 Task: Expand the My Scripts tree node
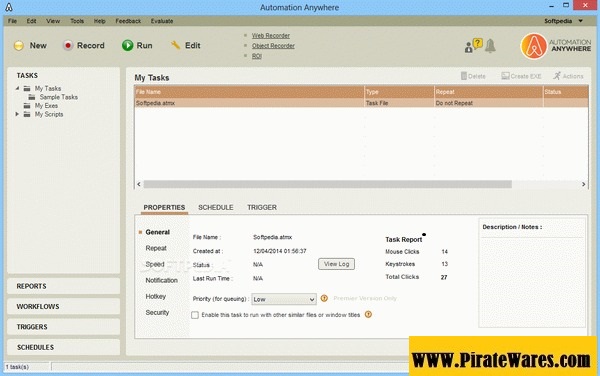click(x=17, y=114)
